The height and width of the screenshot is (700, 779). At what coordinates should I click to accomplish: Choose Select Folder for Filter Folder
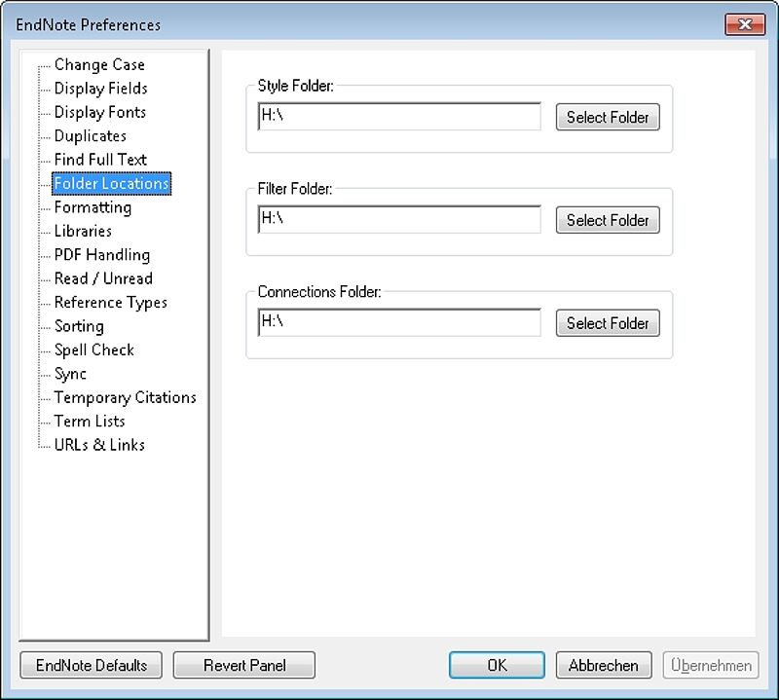coord(608,220)
